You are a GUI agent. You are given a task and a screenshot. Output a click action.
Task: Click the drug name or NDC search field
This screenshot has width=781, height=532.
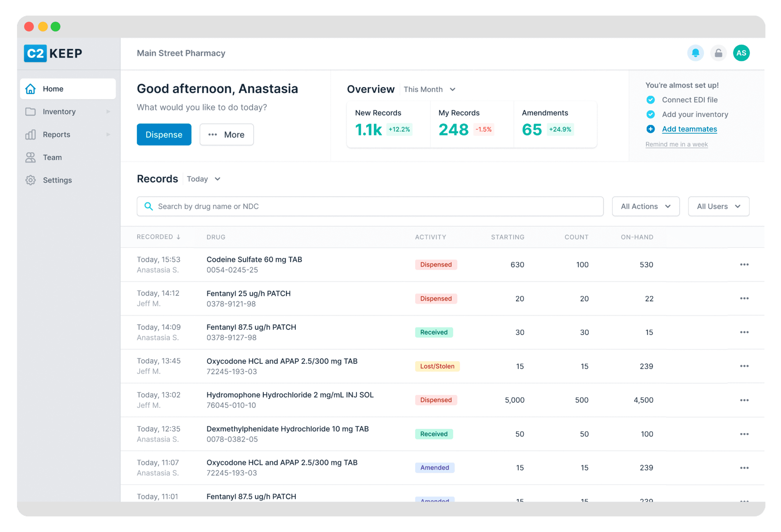point(370,206)
